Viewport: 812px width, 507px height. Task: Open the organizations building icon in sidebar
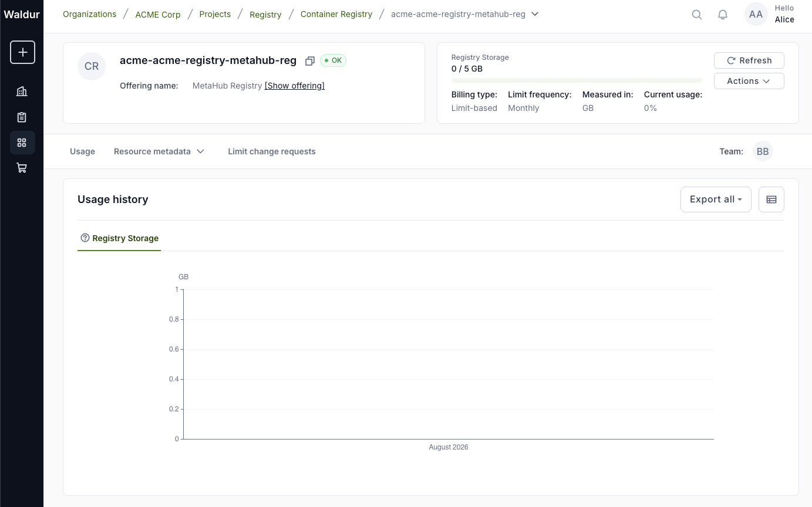[22, 92]
